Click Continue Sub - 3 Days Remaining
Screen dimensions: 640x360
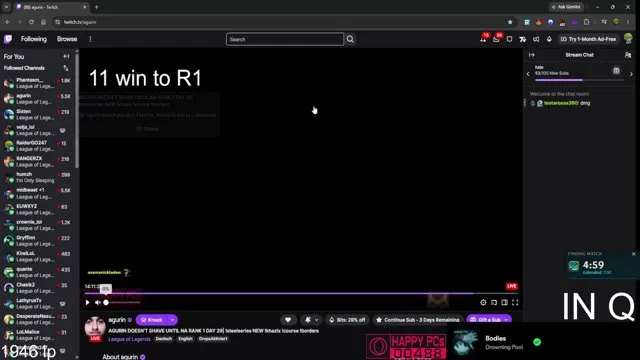point(418,320)
